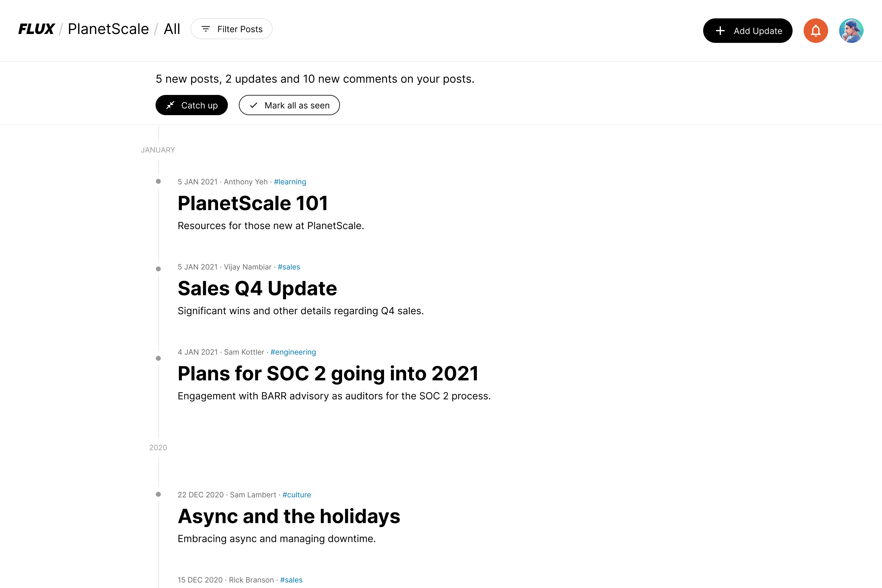Click the filter lines icon
Screen dimensions: 882x588
pyautogui.click(x=205, y=29)
